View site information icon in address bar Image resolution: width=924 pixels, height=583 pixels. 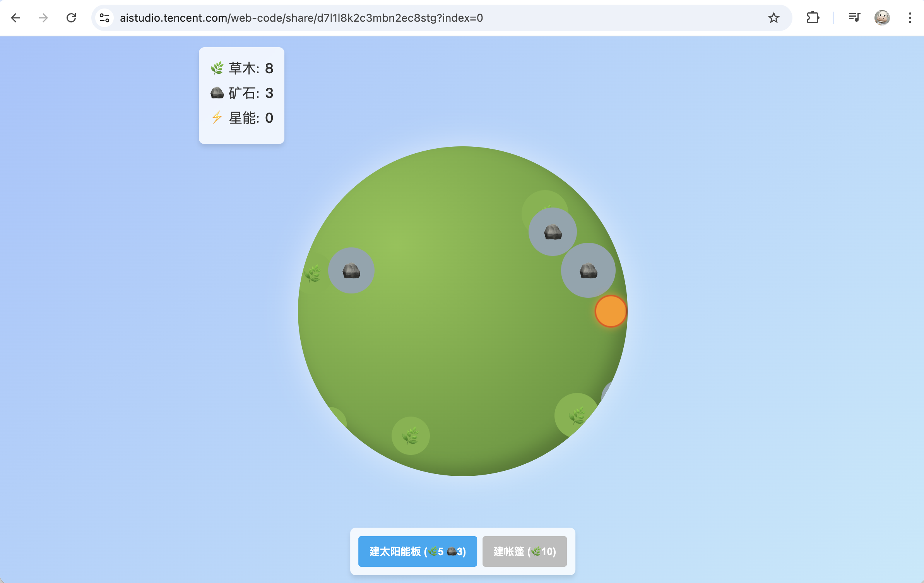coord(104,18)
